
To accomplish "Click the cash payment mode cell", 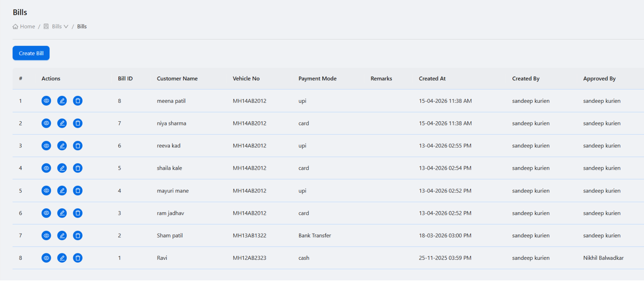I will click(x=304, y=258).
